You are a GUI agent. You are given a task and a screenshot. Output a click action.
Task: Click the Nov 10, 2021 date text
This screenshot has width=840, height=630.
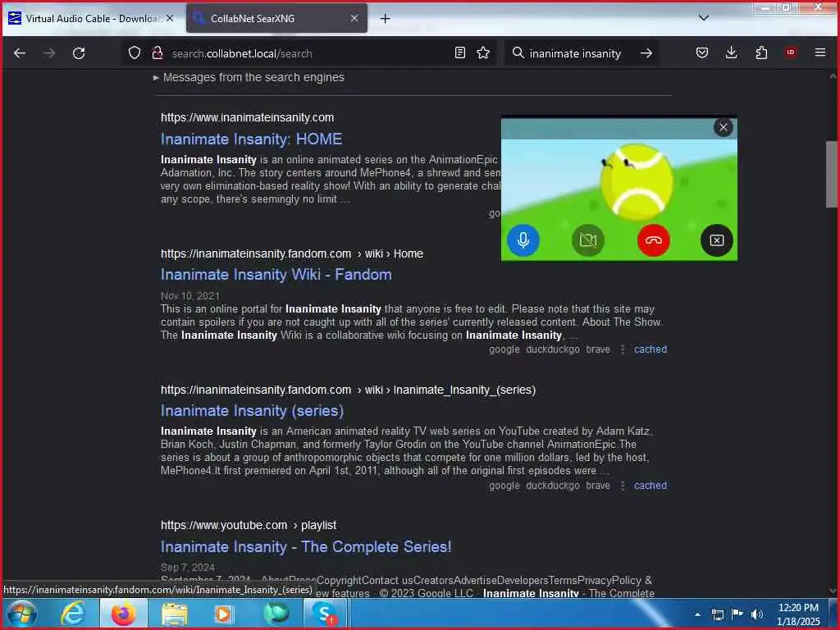coord(190,295)
